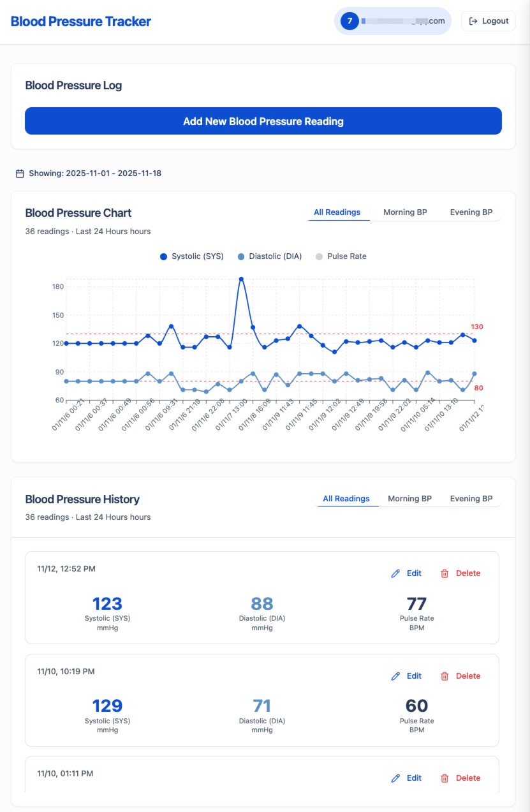Click the trash icon on the 11/12 reading

[x=444, y=573]
